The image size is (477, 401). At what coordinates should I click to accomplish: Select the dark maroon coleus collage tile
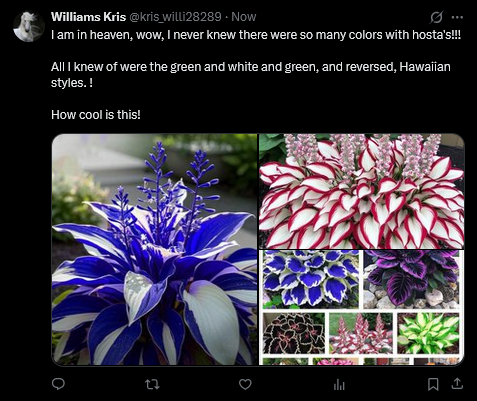(x=294, y=333)
